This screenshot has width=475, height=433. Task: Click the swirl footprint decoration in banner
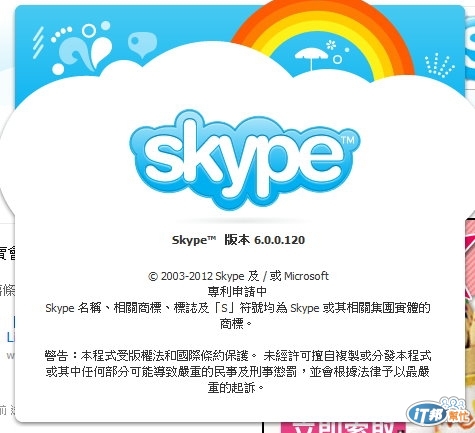(x=82, y=48)
